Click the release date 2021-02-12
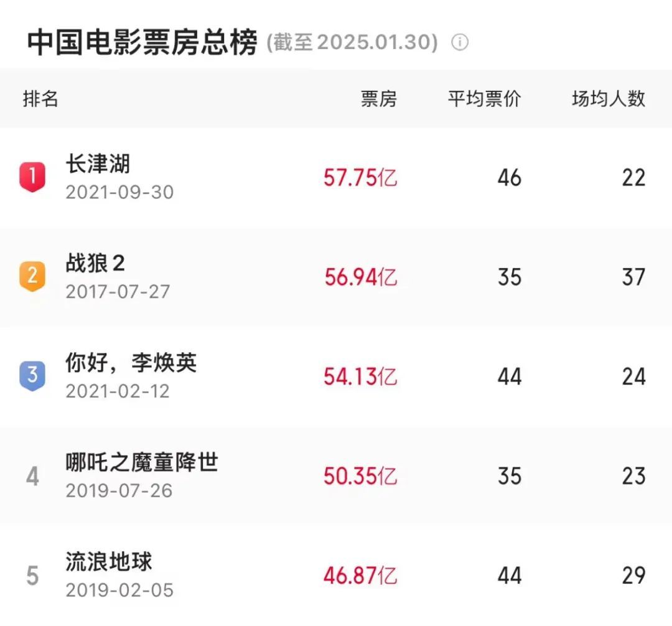The height and width of the screenshot is (626, 672). point(116,390)
